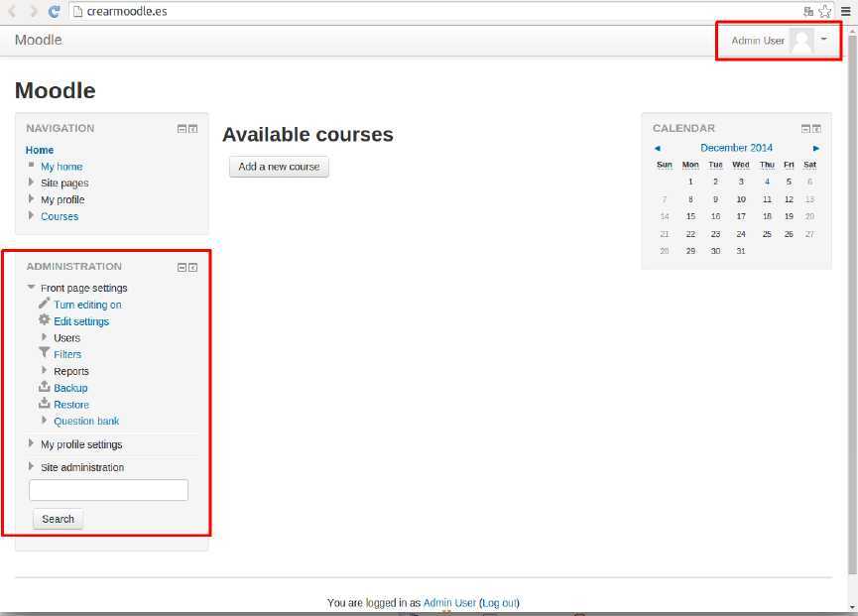
Task: Click the Admin User avatar picture
Action: click(801, 41)
